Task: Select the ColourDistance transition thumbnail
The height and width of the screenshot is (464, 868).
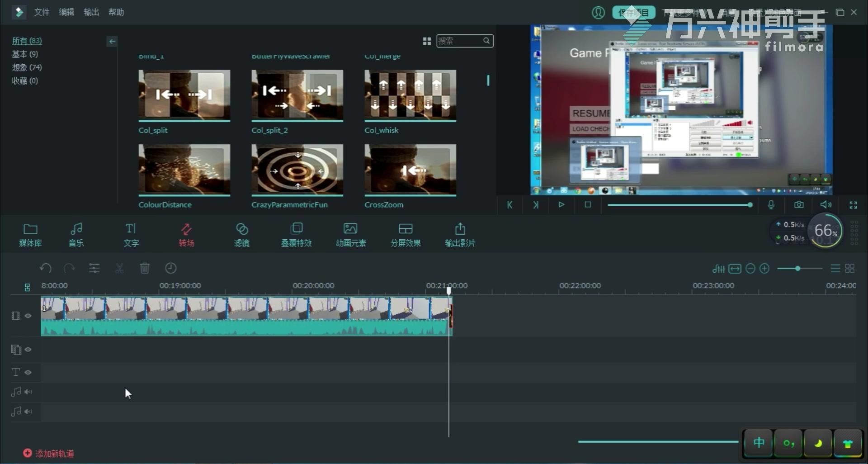Action: 184,170
